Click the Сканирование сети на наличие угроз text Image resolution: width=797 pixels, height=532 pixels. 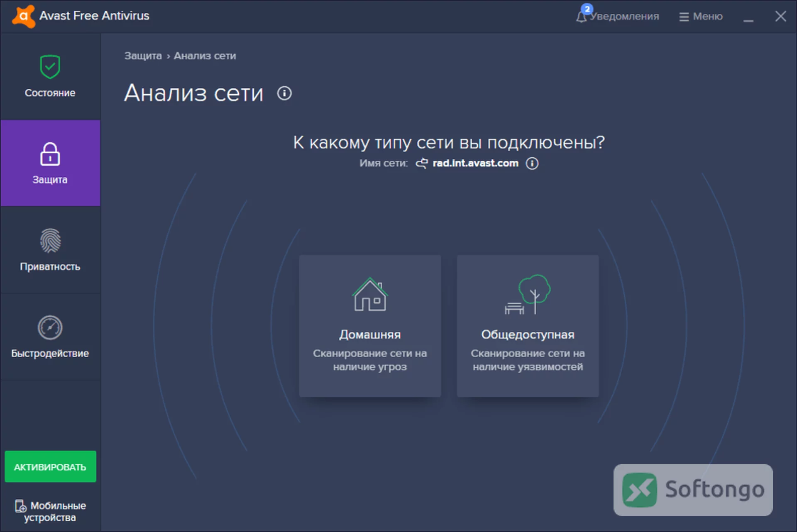tap(370, 360)
